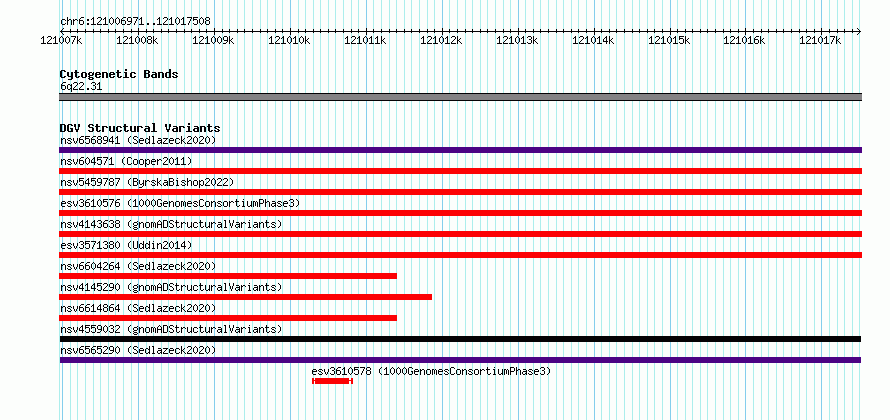Click the short red bar under nsv6614864
890x420 pixels.
[x=228, y=318]
